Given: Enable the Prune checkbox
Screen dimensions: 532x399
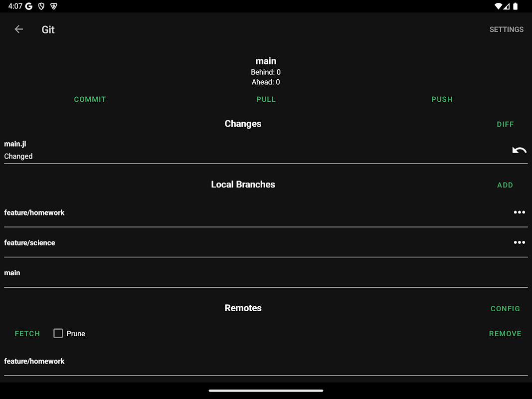Looking at the screenshot, I should (x=58, y=333).
